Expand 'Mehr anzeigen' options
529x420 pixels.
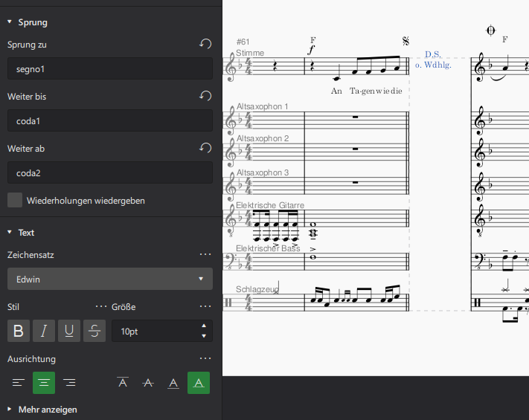tap(43, 409)
